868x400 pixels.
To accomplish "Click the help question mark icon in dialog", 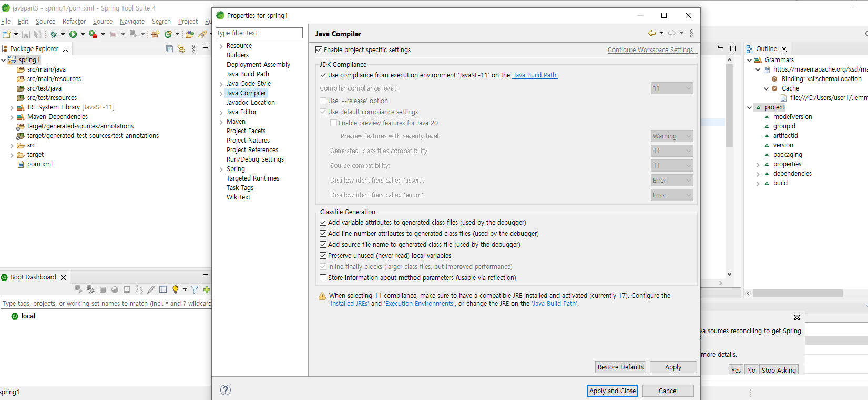I will pos(226,390).
